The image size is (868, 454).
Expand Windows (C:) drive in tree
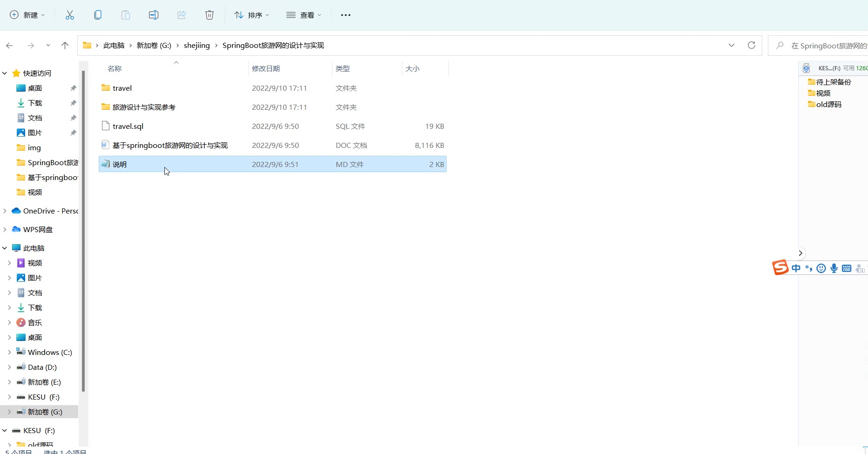[x=9, y=353]
